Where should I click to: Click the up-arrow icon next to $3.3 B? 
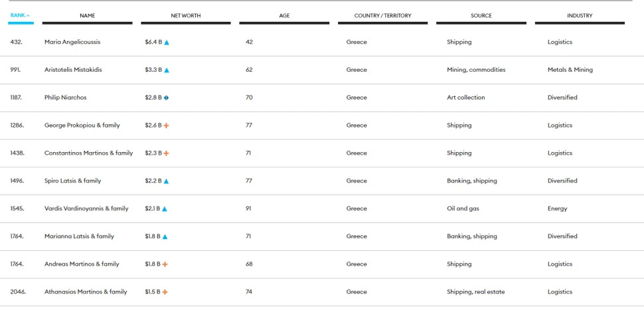167,70
